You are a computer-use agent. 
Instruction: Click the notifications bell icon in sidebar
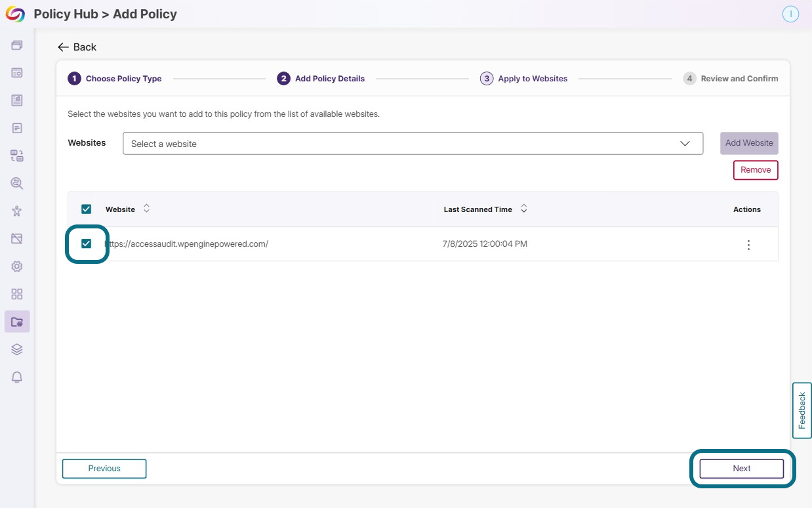[17, 377]
